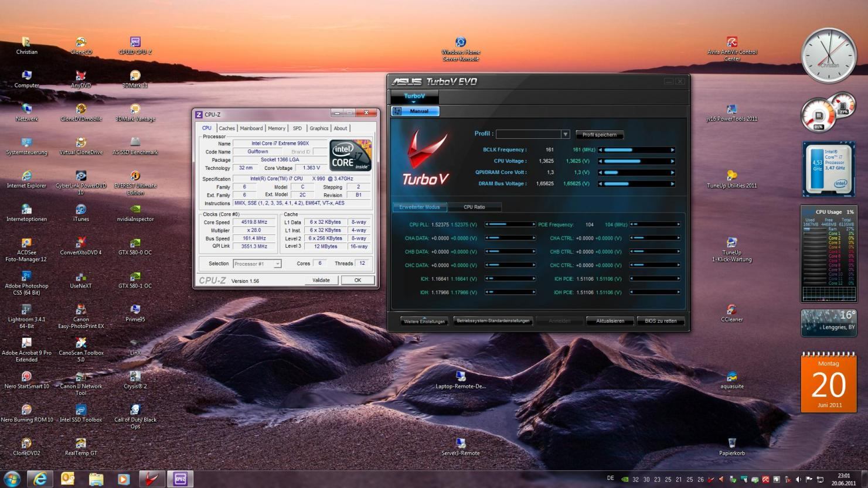The width and height of the screenshot is (868, 488).
Task: Adjust the CPU PLL voltage slider
Action: pos(510,224)
